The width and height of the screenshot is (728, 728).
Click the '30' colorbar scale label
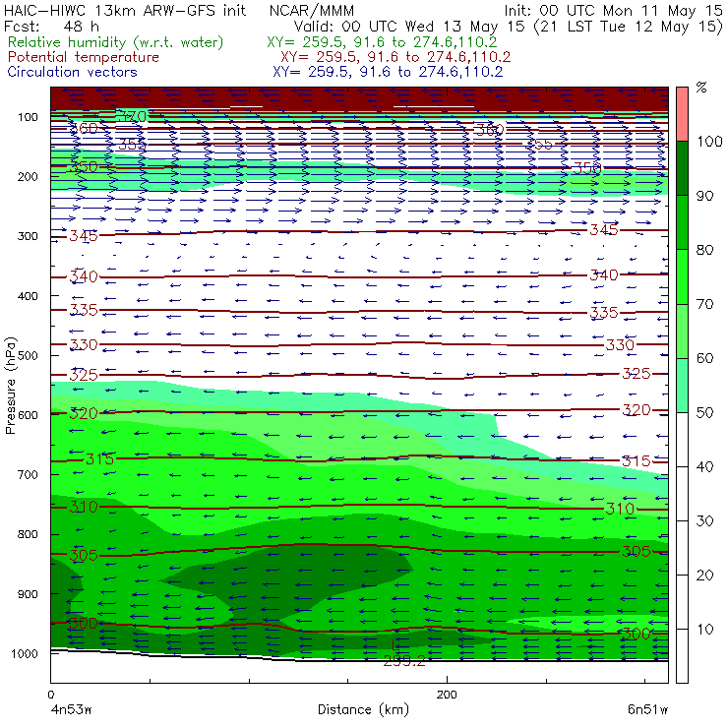click(x=704, y=521)
